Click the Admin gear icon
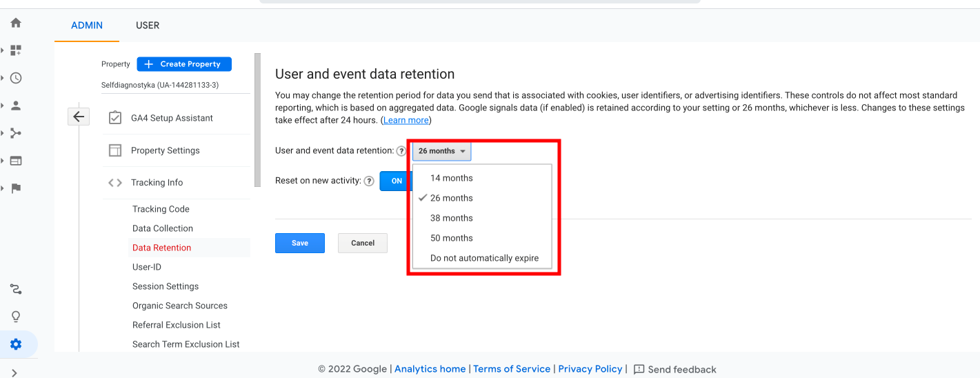The width and height of the screenshot is (980, 378). pyautogui.click(x=16, y=344)
